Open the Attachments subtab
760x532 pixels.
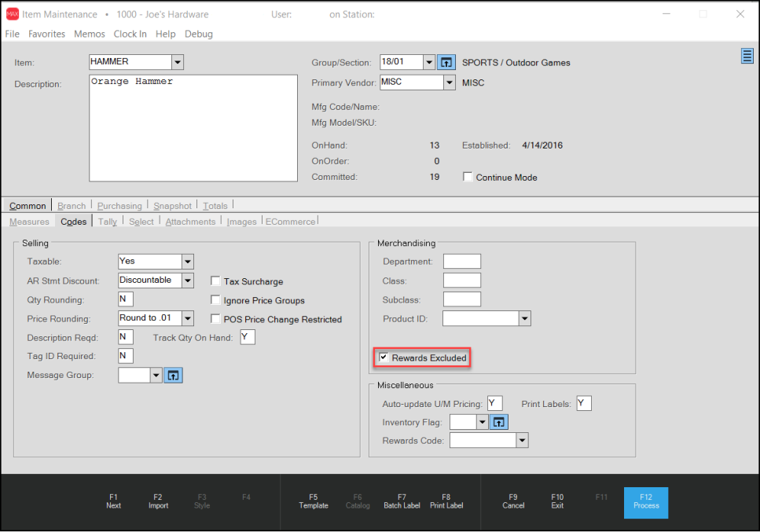click(190, 222)
